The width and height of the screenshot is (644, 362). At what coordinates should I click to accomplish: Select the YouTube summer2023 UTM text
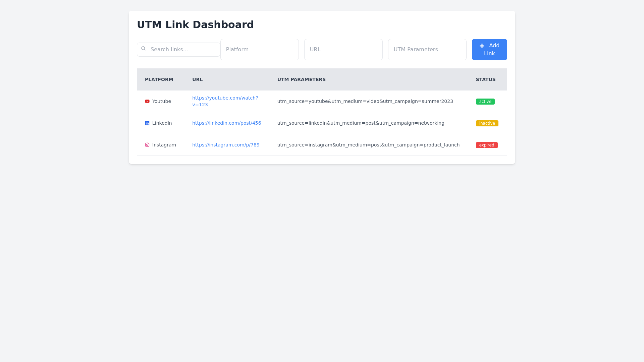tap(365, 101)
